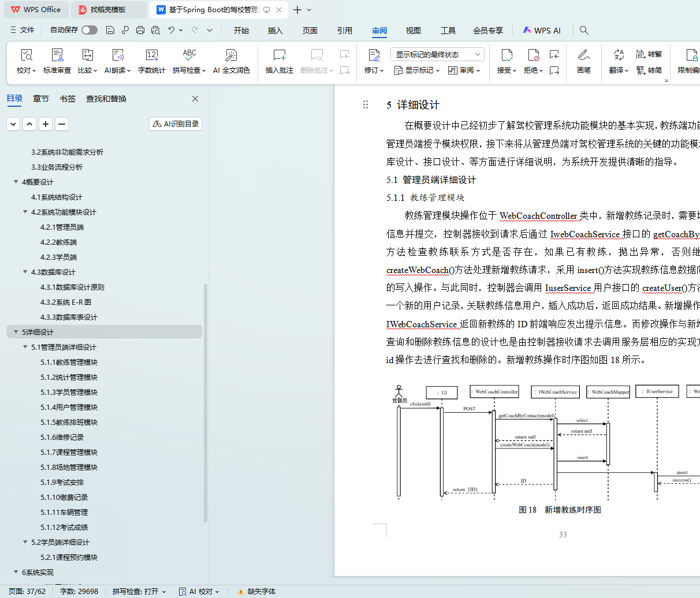Viewport: 700px width, 598px height.
Task: Click the AI识别目录 button
Action: [176, 124]
